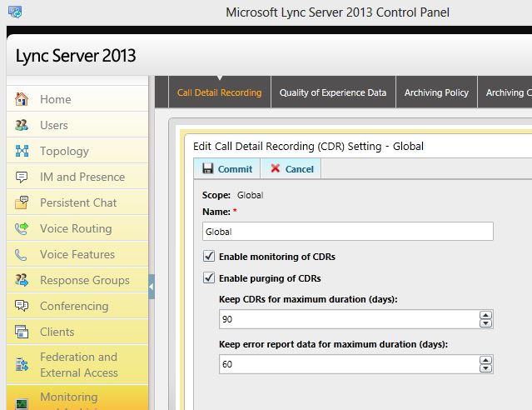The width and height of the screenshot is (532, 410).
Task: Click the Users icon in sidebar
Action: tap(22, 125)
